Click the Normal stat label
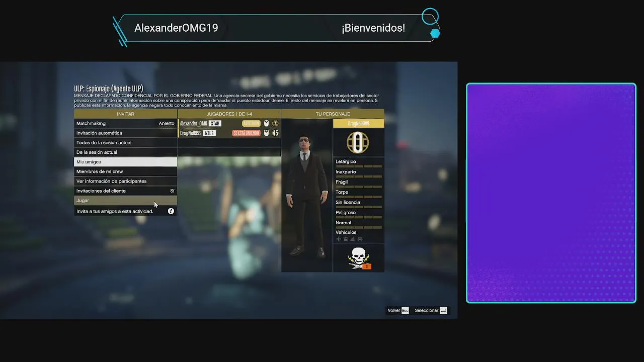Screen dimensions: 644x362 (x=344, y=222)
